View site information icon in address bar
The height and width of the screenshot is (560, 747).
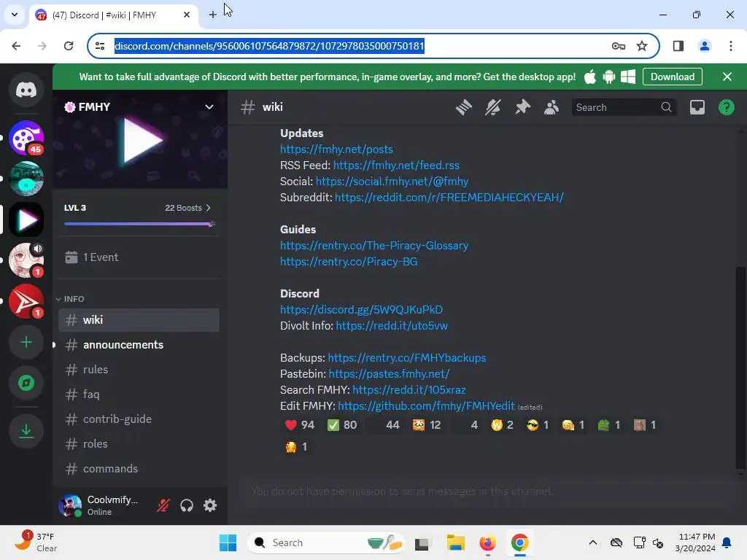pos(100,46)
